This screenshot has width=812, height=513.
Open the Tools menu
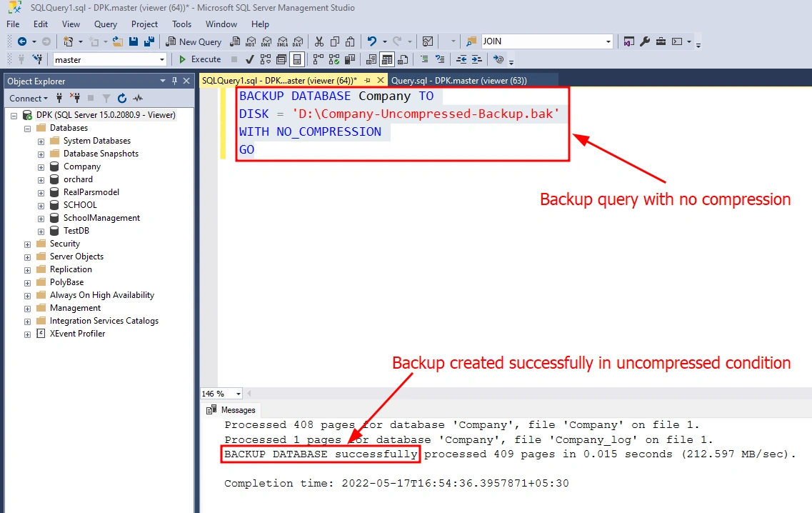pyautogui.click(x=182, y=24)
